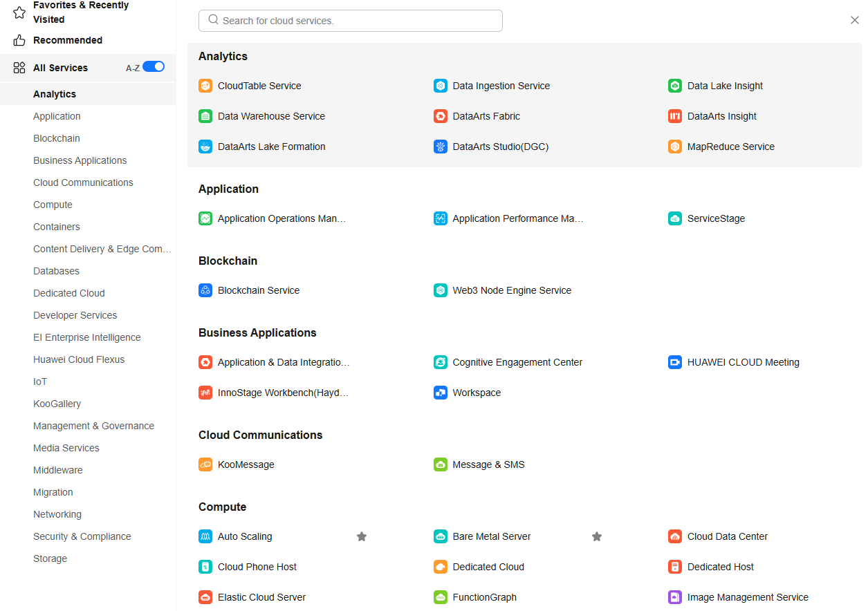The image size is (868, 611).
Task: Click the HUAWEI CLOUD Meeting icon
Action: pos(675,362)
